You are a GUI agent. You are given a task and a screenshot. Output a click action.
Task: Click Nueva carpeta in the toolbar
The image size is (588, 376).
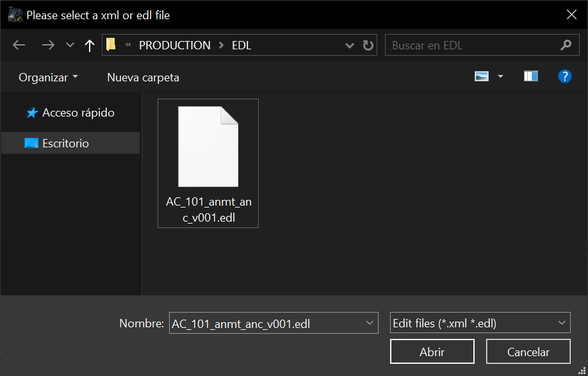point(143,78)
